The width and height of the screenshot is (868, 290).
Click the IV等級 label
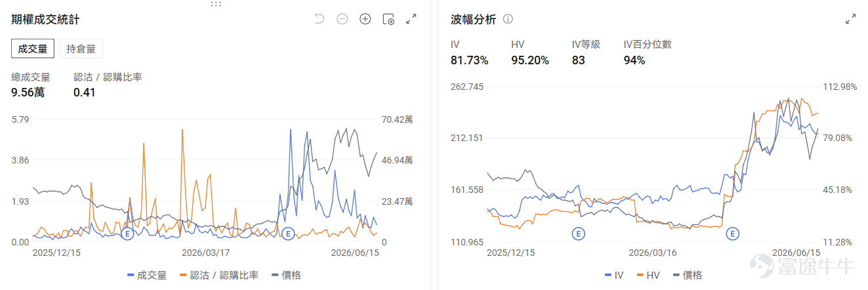tap(586, 45)
